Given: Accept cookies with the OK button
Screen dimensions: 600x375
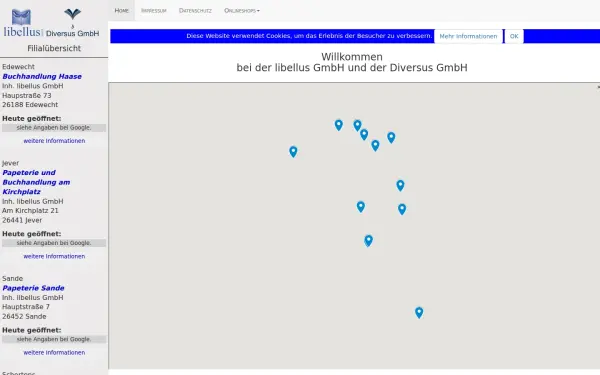Looking at the screenshot, I should point(514,36).
